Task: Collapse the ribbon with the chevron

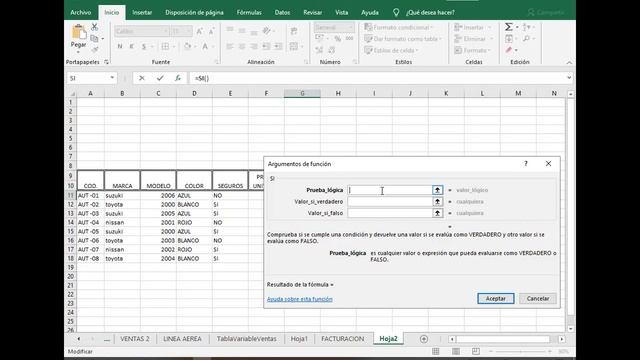Action: point(569,62)
